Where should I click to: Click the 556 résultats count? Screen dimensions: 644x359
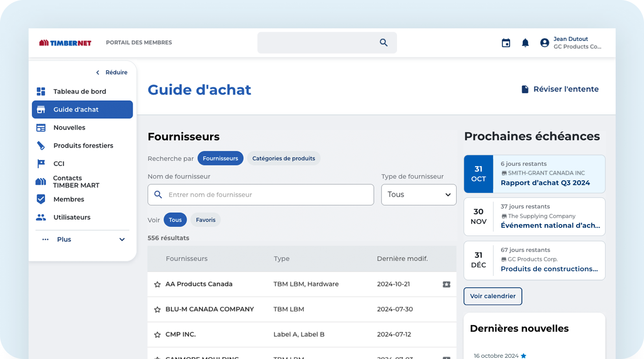(168, 238)
